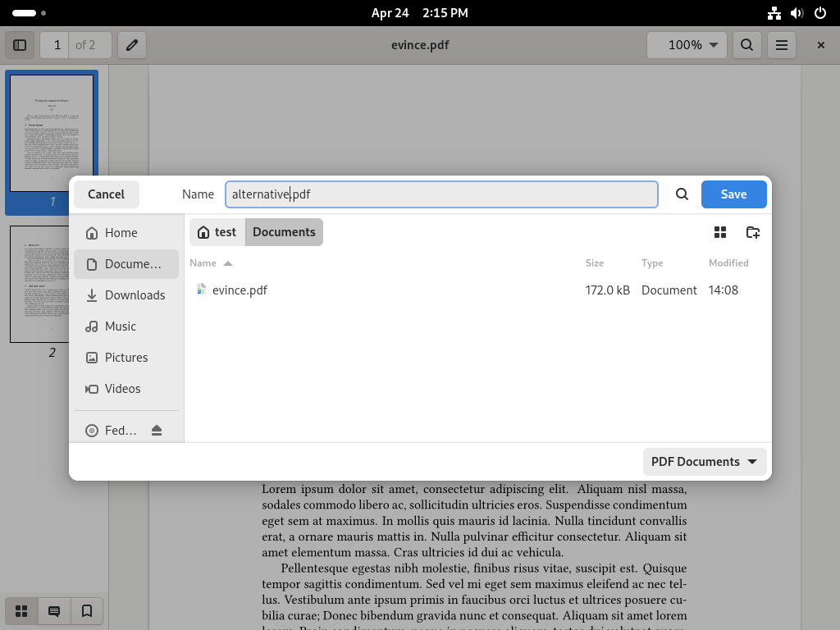Image resolution: width=840 pixels, height=630 pixels.
Task: Sort files by Modified column
Action: 728,263
